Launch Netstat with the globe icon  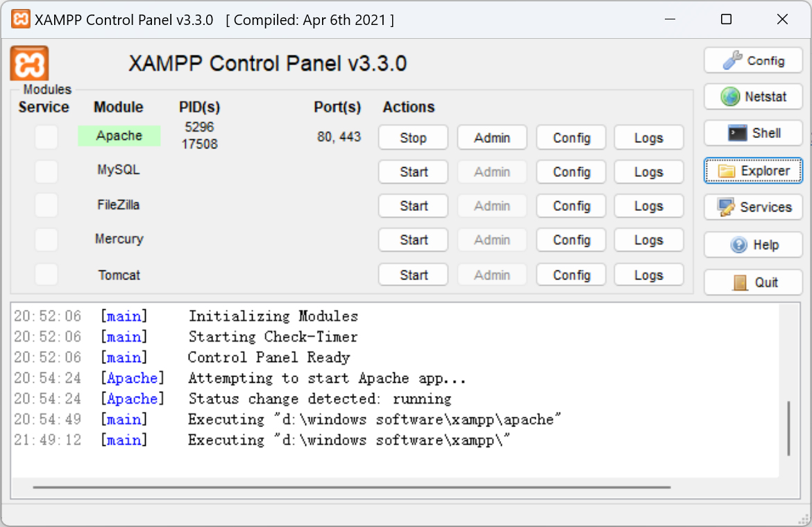click(754, 96)
